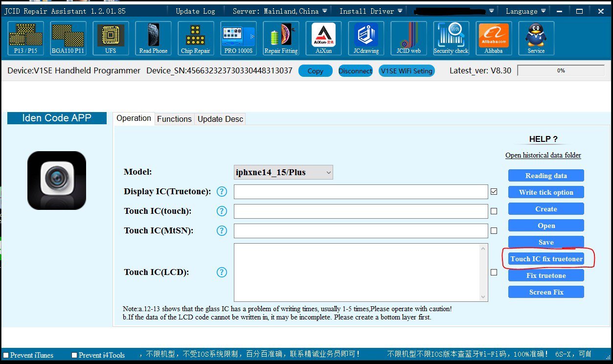Tick the Touch IC(touch) checkbox
The image size is (613, 364).
tap(494, 211)
